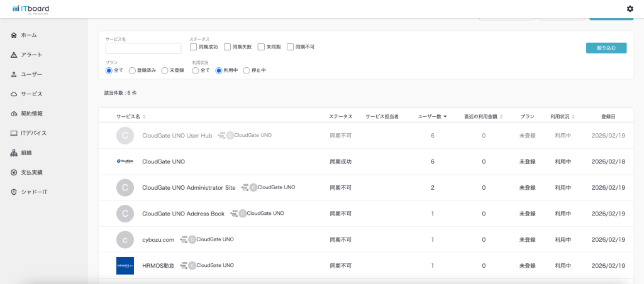644x284 pixels.
Task: Click the サービス名 search input field
Action: point(143,48)
